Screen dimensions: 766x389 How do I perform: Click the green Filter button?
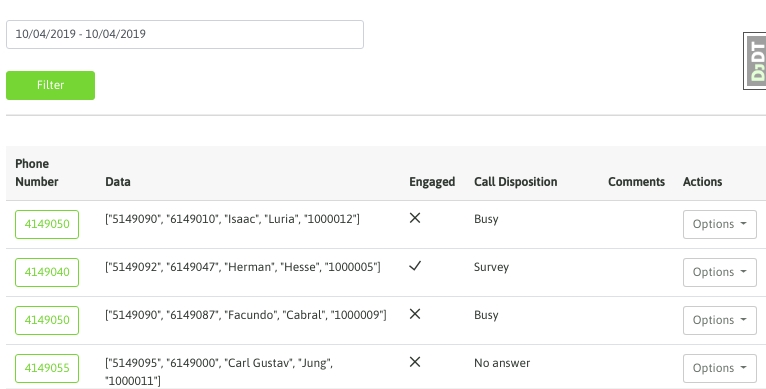click(50, 86)
